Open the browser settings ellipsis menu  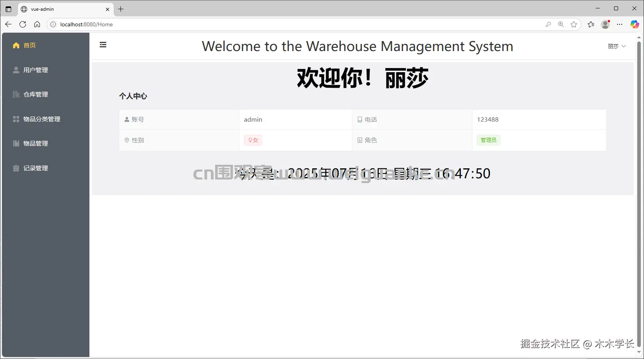click(620, 24)
